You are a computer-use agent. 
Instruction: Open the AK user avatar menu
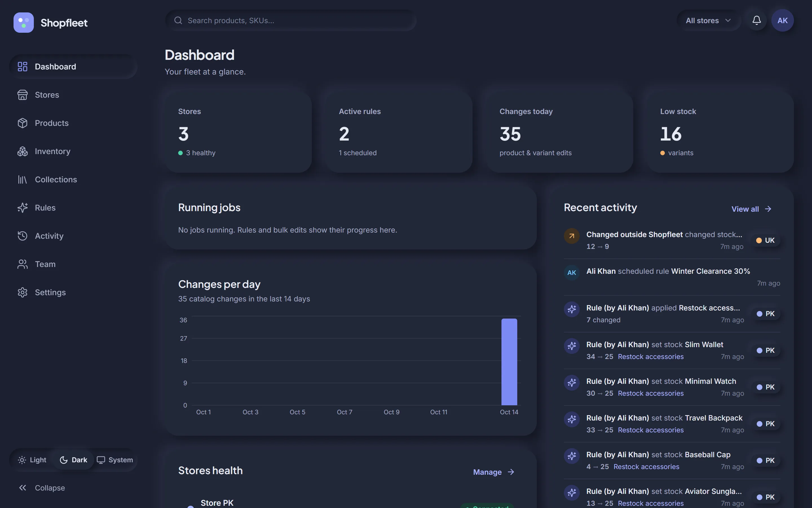[x=782, y=21]
